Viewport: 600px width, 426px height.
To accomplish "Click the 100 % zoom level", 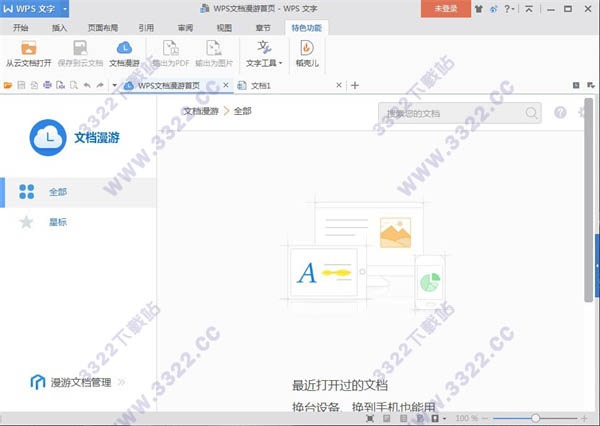I will (467, 418).
